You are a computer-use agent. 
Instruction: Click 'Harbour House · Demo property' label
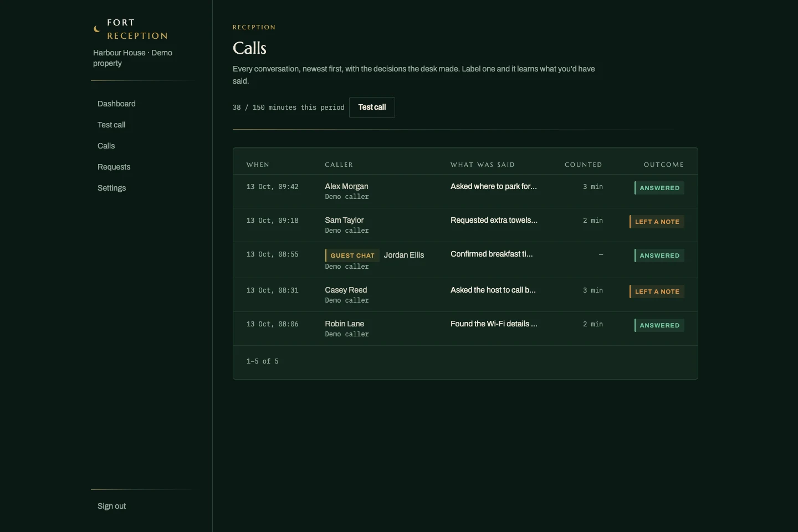[x=133, y=58]
